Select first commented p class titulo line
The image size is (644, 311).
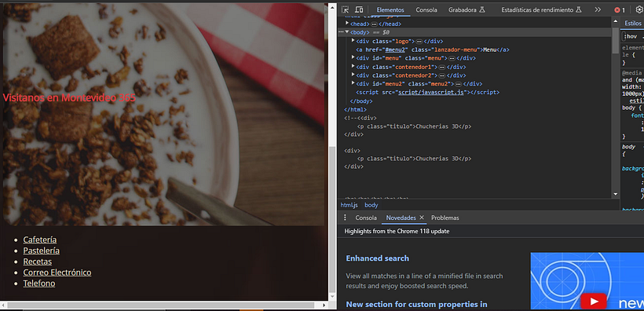(x=415, y=126)
